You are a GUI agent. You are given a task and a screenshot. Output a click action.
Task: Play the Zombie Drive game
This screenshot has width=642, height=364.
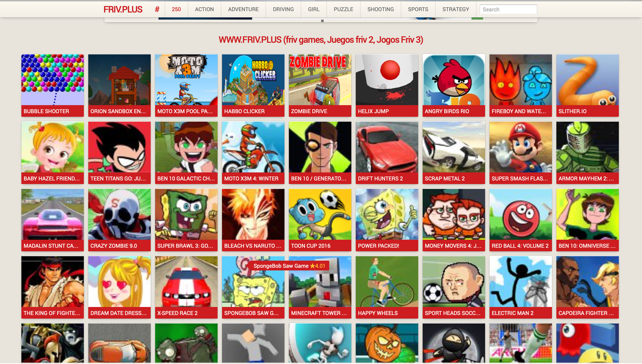click(x=320, y=85)
